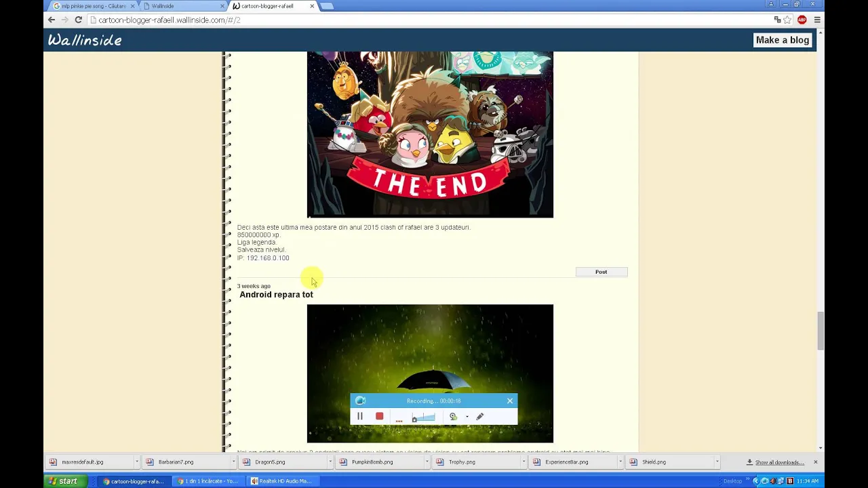Screen dimensions: 868x488
Task: Expand the webcam dropdown arrow in recorder
Action: tap(467, 417)
